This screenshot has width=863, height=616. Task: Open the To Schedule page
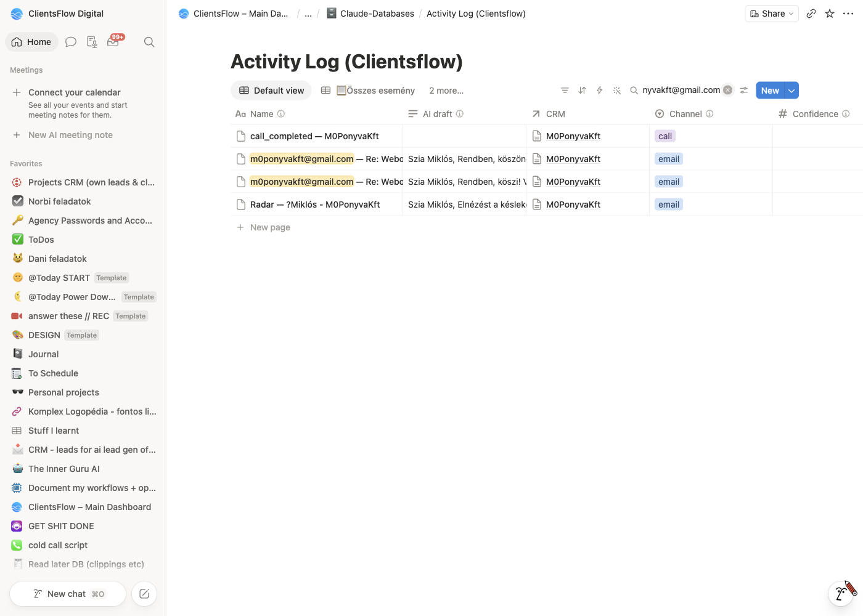[84, 373]
